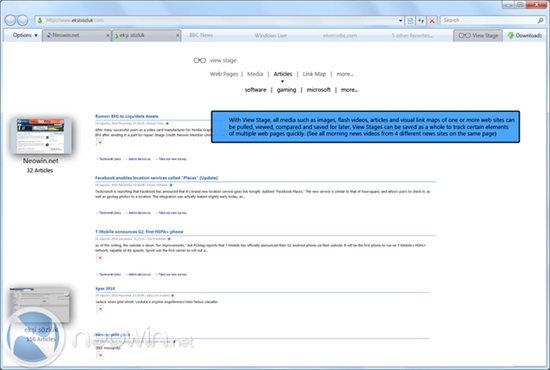Click the glasses icon beside view stage title
Screen dimensions: 550x370
pyautogui.click(x=200, y=60)
